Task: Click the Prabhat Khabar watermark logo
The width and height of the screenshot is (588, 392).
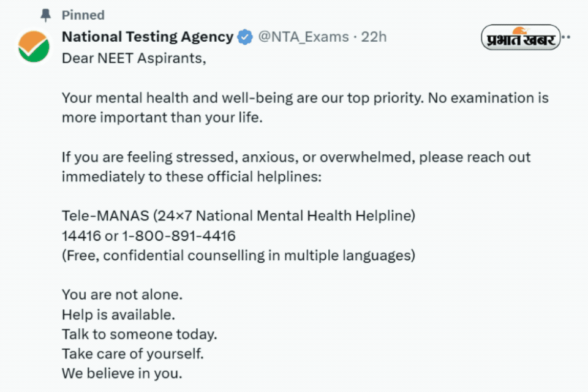Action: (521, 38)
